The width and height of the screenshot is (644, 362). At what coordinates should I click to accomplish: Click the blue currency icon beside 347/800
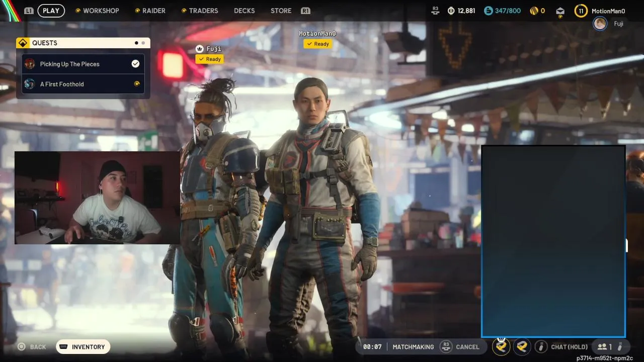pos(488,11)
